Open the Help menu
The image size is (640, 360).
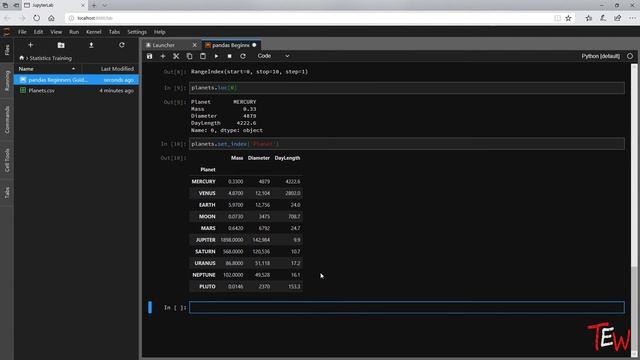160,32
